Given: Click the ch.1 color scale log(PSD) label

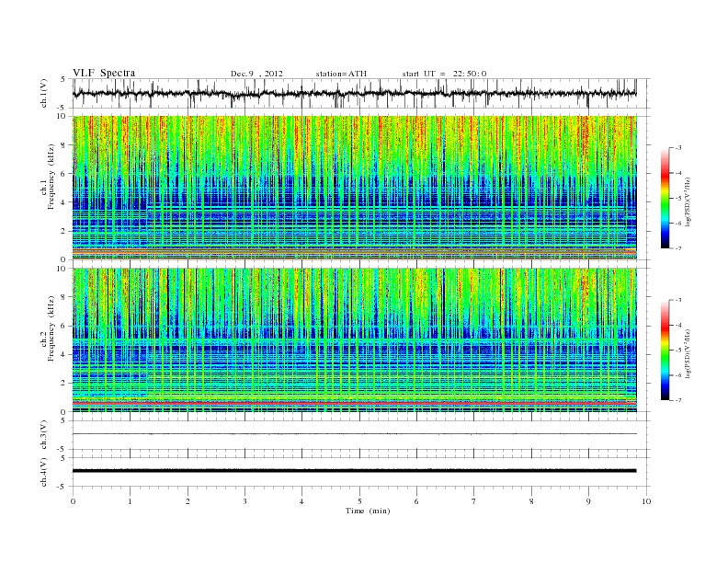Looking at the screenshot, I should [x=688, y=201].
